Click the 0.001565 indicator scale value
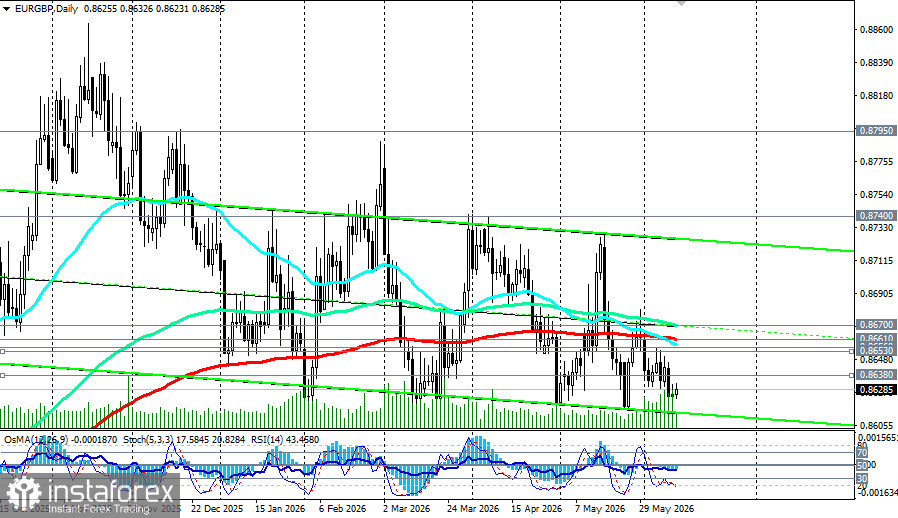 point(877,438)
